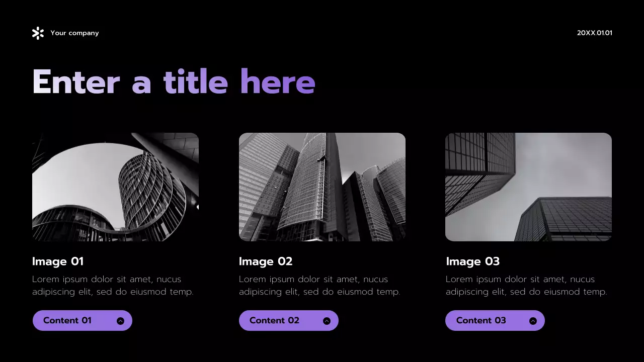Select the skyscrapers photo above Image 02

(322, 187)
